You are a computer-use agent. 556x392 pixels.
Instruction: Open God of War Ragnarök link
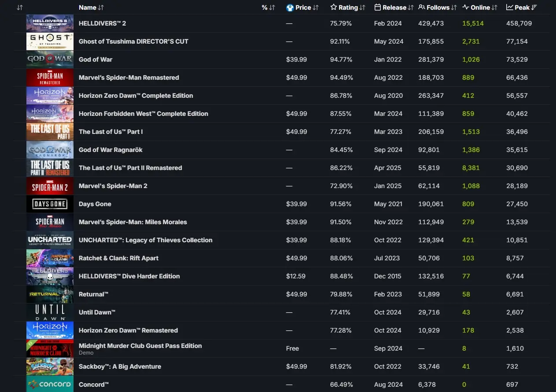coord(110,150)
